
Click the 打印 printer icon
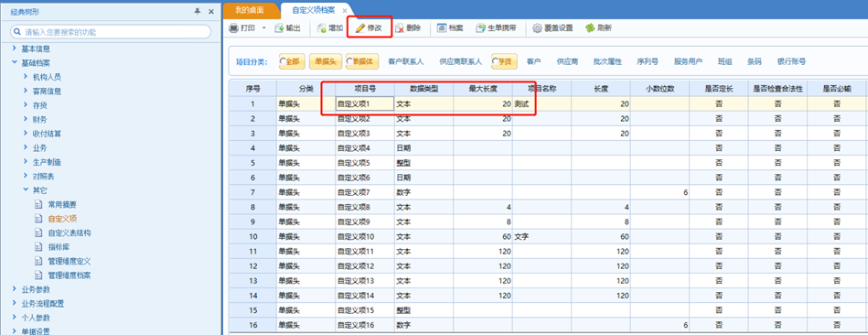click(234, 27)
